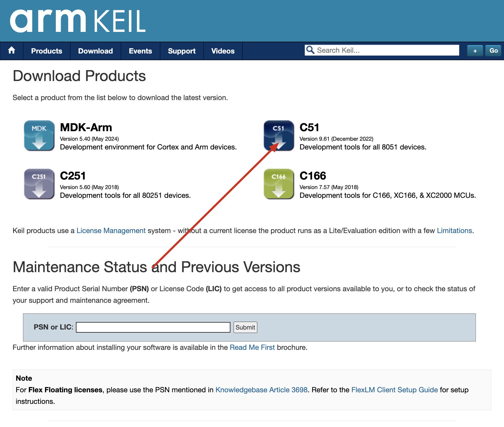This screenshot has width=504, height=427.
Task: Click the C251 product icon
Action: tap(39, 184)
